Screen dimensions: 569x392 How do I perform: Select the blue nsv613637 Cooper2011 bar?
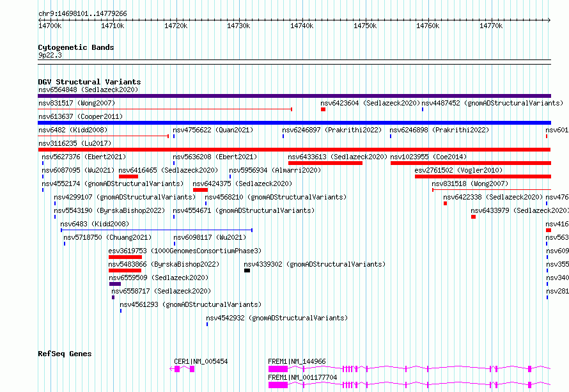click(x=294, y=123)
